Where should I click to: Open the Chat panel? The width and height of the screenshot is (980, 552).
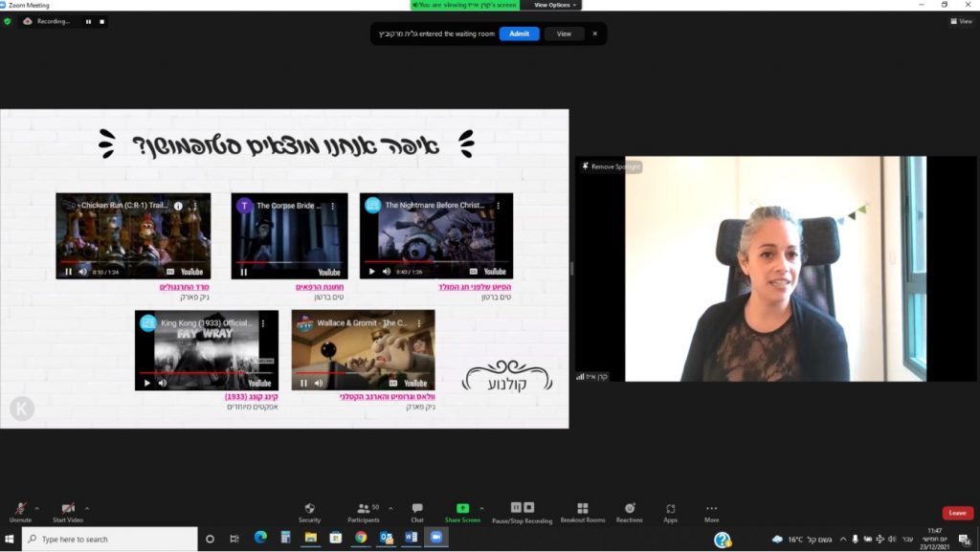coord(417,512)
